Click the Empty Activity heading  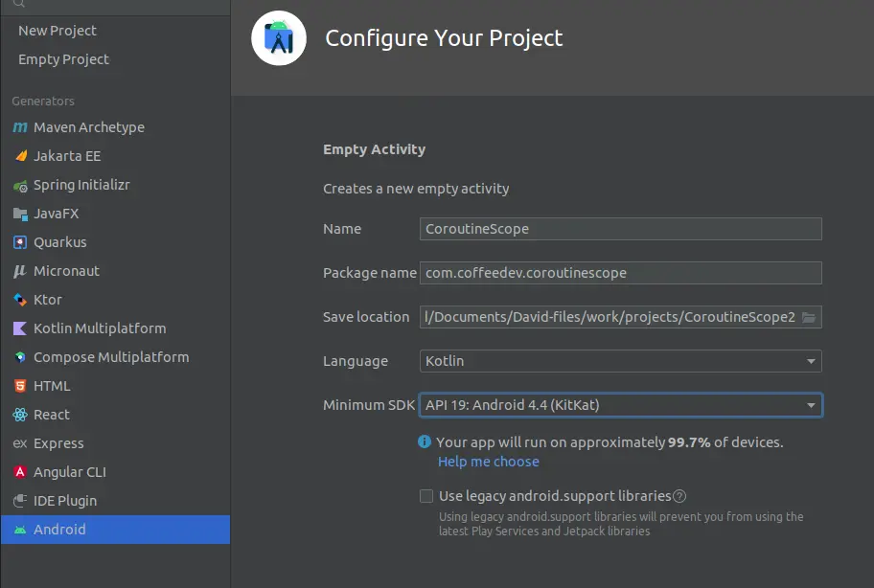pos(374,149)
